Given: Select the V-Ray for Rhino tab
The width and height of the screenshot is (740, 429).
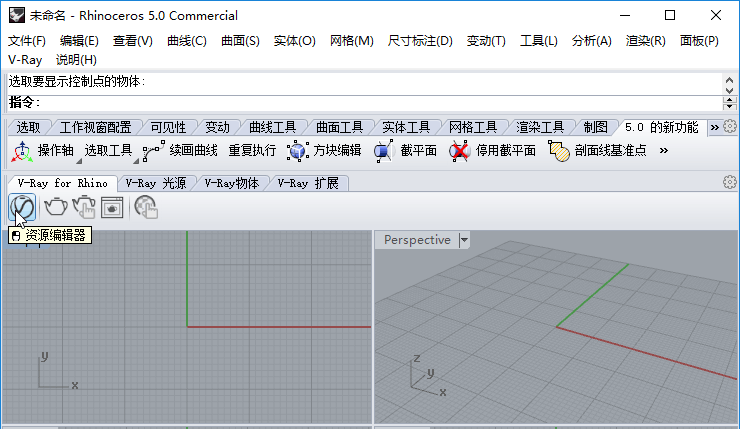Looking at the screenshot, I should [62, 183].
